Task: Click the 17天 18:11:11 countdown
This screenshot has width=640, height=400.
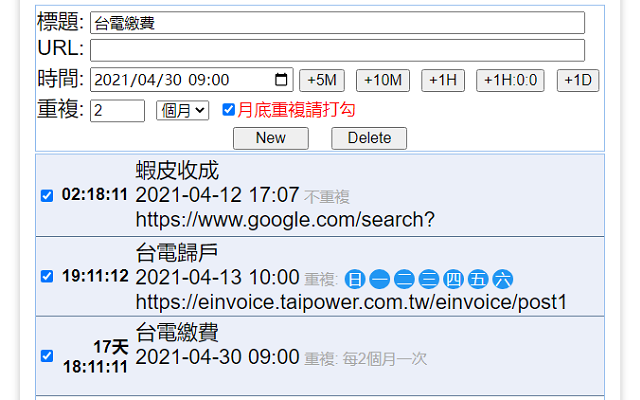Action: click(x=95, y=357)
